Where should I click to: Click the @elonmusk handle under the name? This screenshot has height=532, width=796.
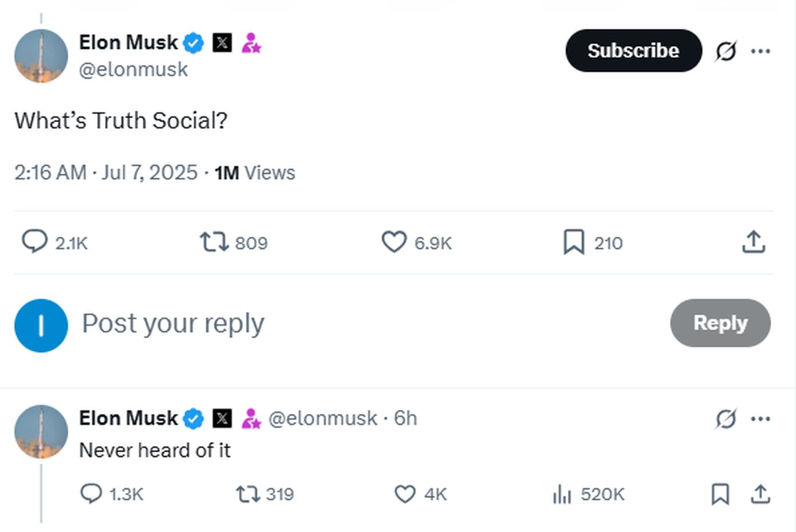pyautogui.click(x=133, y=69)
